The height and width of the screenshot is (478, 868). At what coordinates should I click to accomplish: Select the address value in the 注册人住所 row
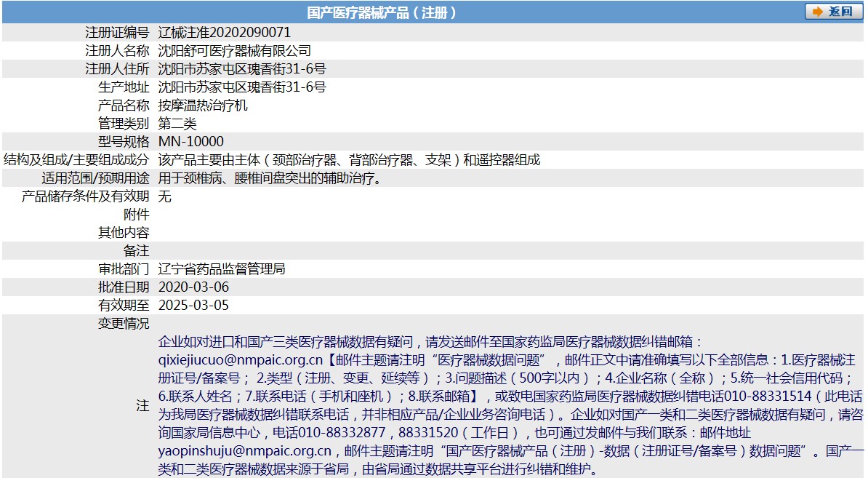[x=242, y=69]
